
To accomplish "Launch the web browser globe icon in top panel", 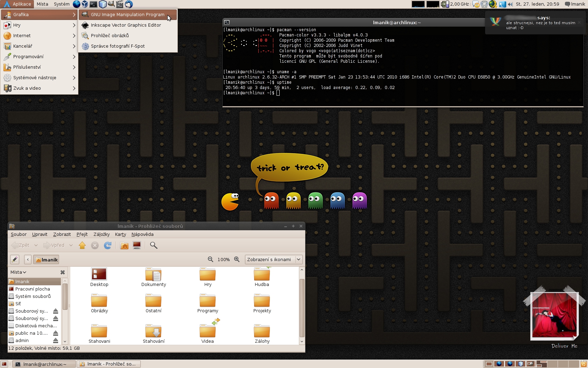I will 77,4.
